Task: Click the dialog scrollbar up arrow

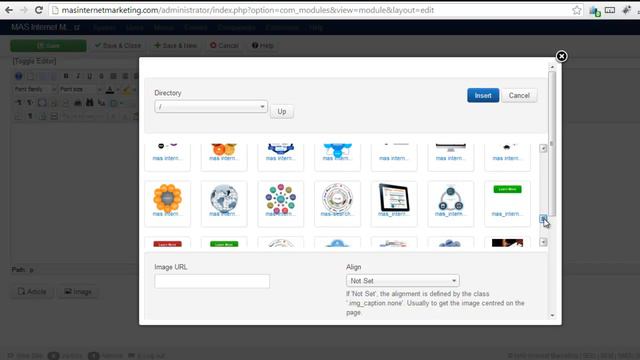Action: pyautogui.click(x=552, y=67)
